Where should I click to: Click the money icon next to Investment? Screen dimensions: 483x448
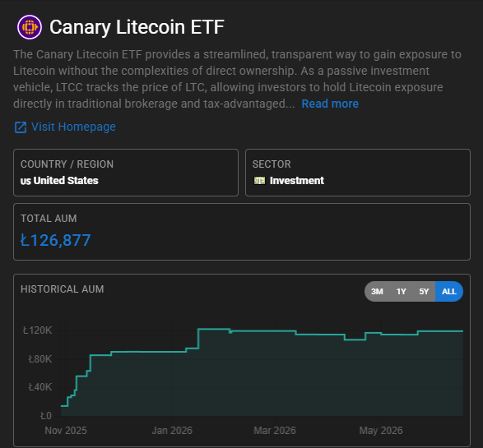(x=259, y=180)
